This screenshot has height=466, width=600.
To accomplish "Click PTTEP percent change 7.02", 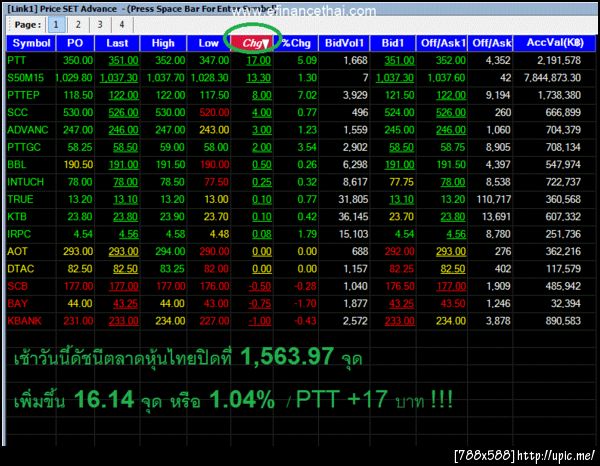I will click(307, 95).
